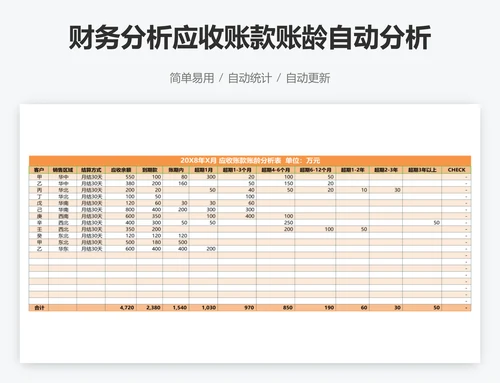Select the 超期3年以上 column header

tap(422, 170)
